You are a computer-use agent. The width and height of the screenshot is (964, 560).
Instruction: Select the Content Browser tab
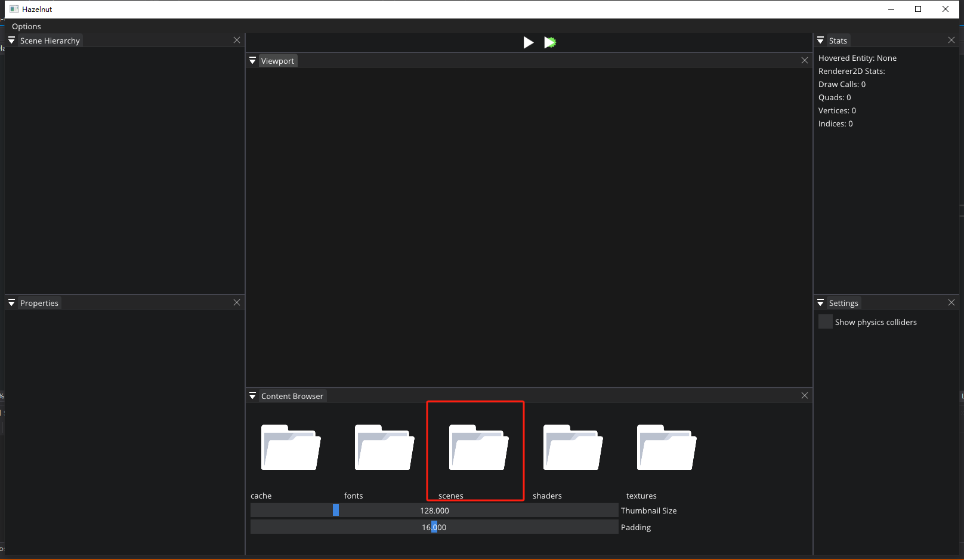click(292, 396)
